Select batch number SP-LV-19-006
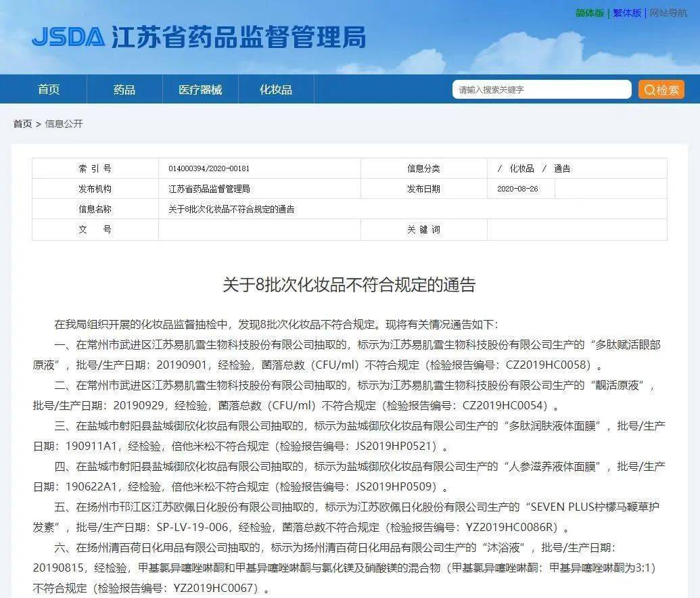Image resolution: width=700 pixels, height=598 pixels. coord(192,528)
